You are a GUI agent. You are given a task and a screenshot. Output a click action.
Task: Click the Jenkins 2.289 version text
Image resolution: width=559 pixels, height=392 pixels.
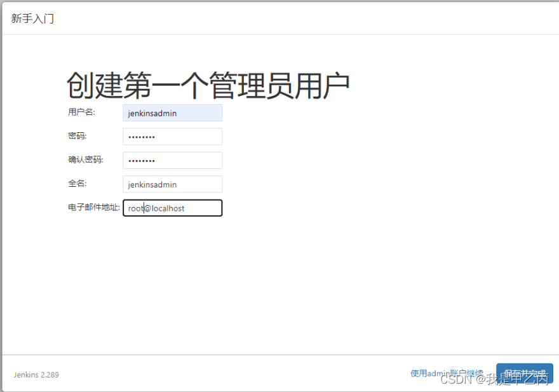coord(36,375)
